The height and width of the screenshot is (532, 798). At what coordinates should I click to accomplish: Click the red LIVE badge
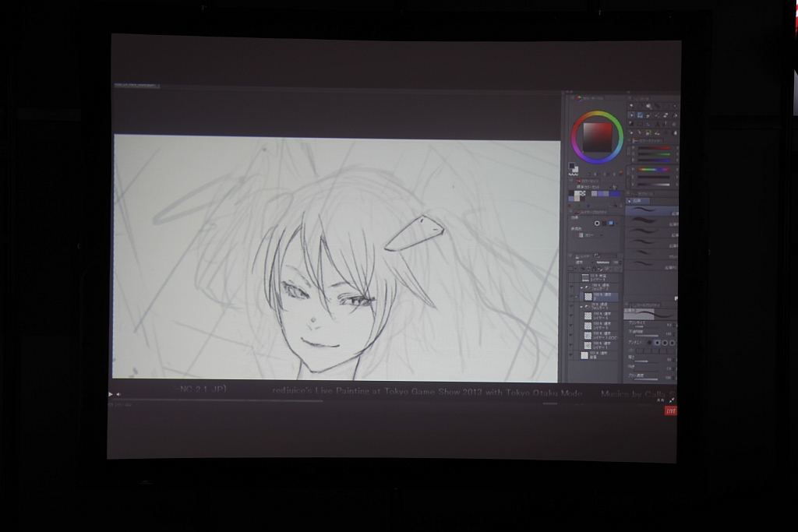671,410
